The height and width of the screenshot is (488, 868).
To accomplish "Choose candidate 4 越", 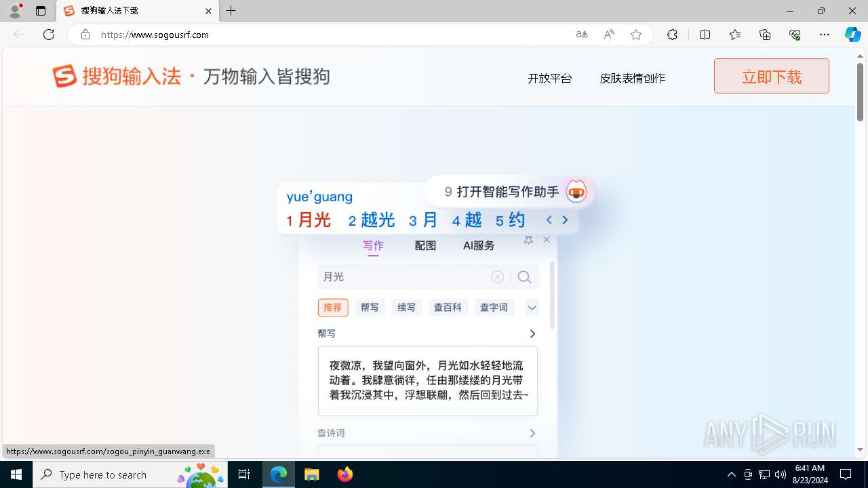I will 467,220.
